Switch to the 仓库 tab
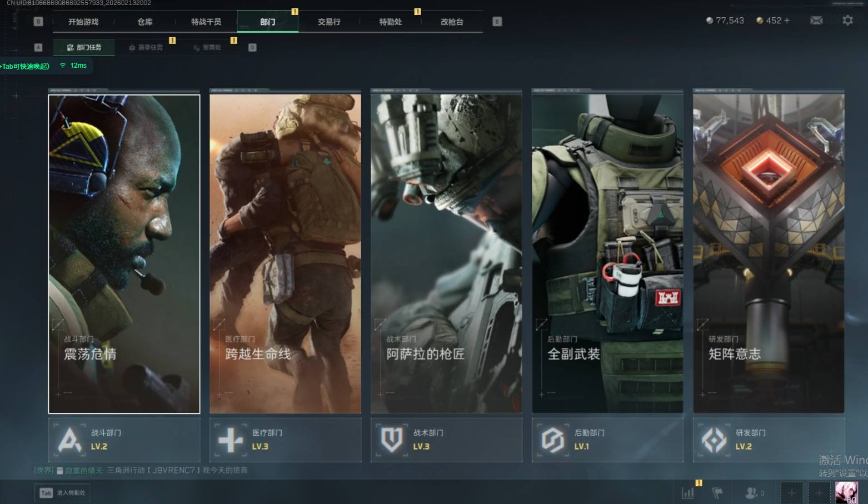This screenshot has height=504, width=868. (144, 22)
